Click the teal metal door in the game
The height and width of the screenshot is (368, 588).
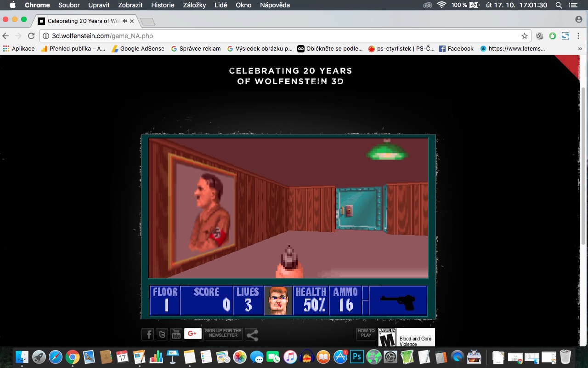[x=360, y=208]
